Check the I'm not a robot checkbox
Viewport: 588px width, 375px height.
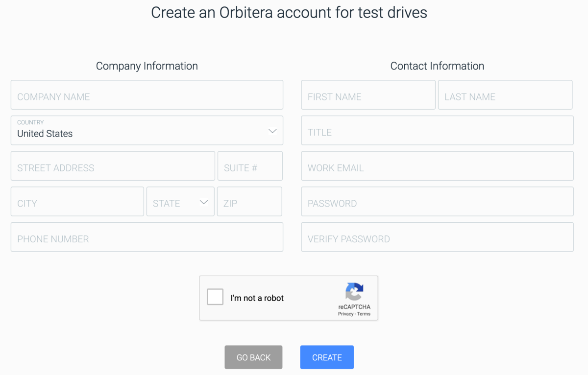coord(215,296)
